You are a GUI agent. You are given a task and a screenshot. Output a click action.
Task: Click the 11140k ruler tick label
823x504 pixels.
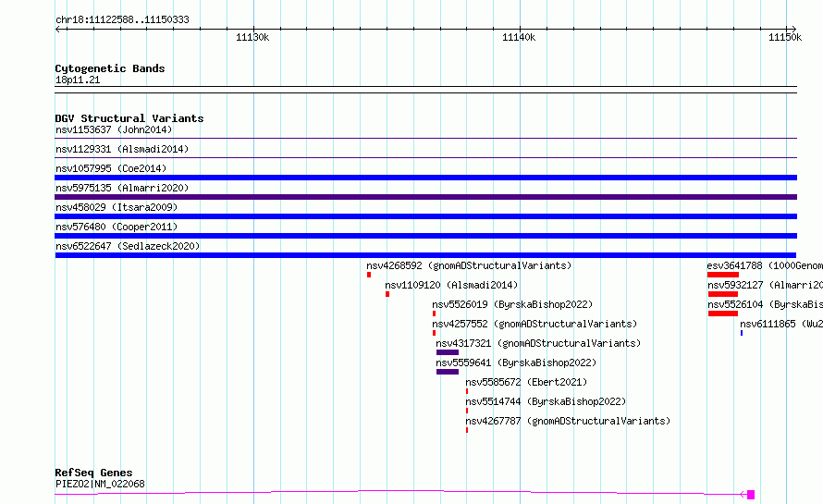(x=519, y=37)
